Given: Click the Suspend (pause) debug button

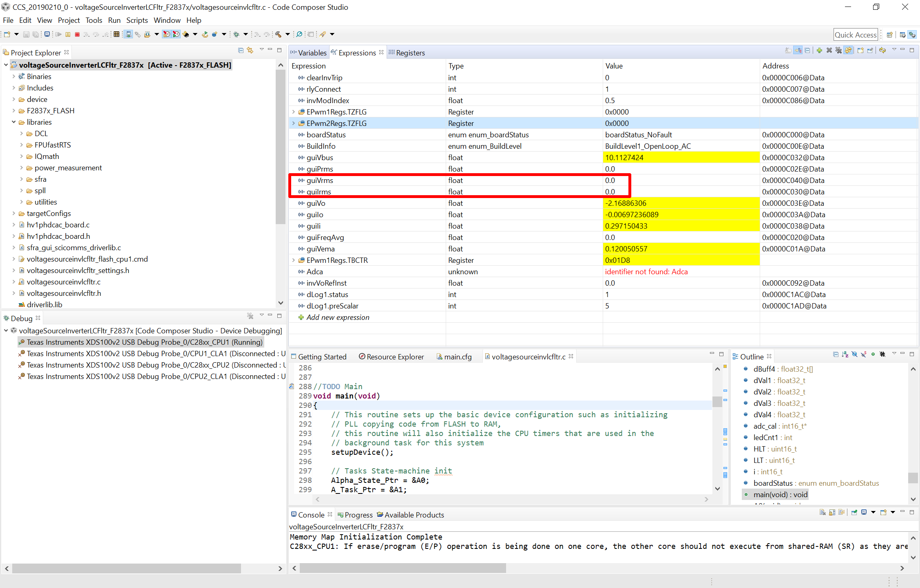Looking at the screenshot, I should pos(68,35).
